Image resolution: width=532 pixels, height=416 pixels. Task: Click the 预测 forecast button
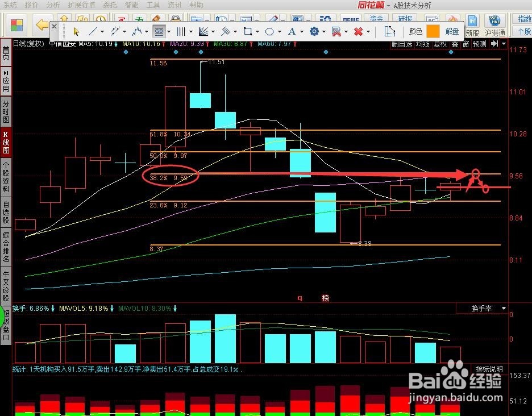click(480, 44)
